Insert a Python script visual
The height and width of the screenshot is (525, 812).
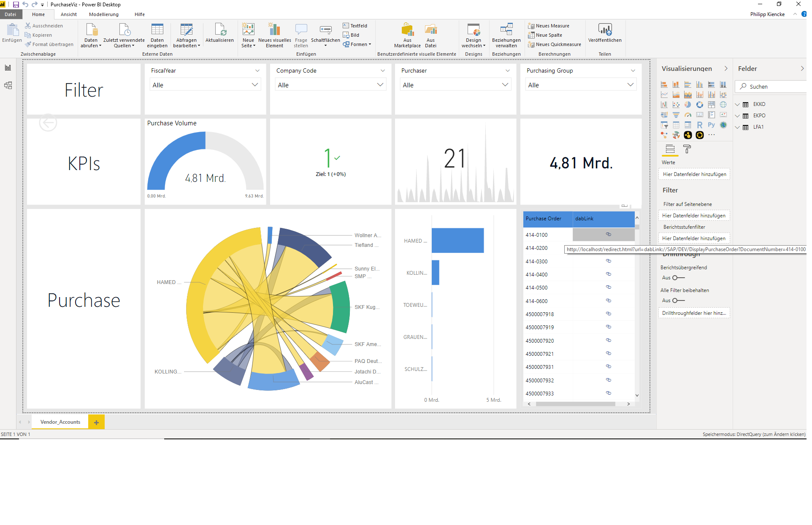712,125
